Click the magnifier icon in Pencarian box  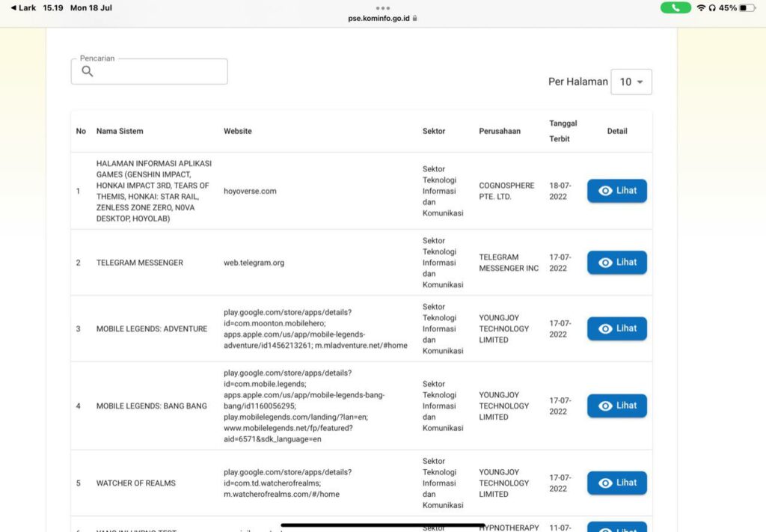(88, 71)
